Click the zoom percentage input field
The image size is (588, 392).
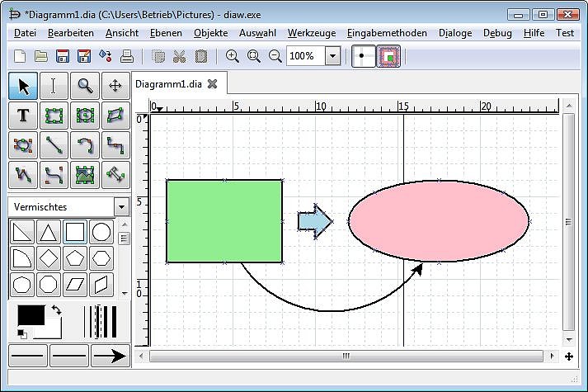coord(306,56)
